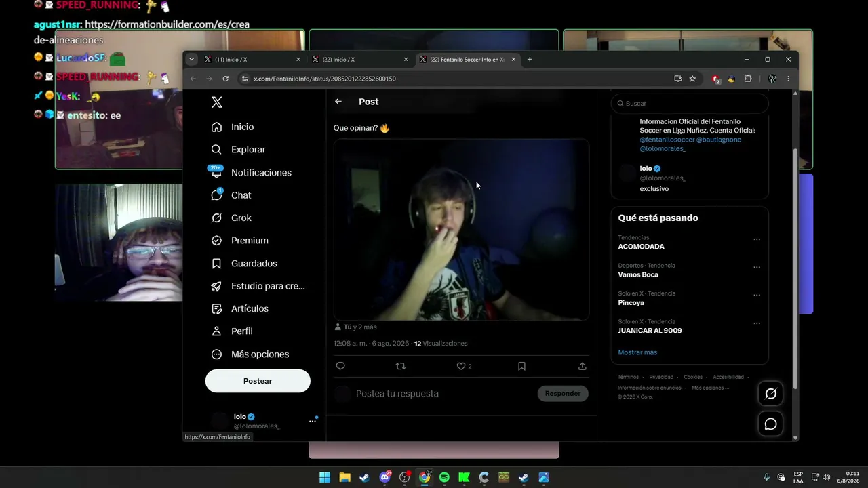Open more options for ACOMODADA trend
The width and height of the screenshot is (868, 488).
[x=757, y=239]
